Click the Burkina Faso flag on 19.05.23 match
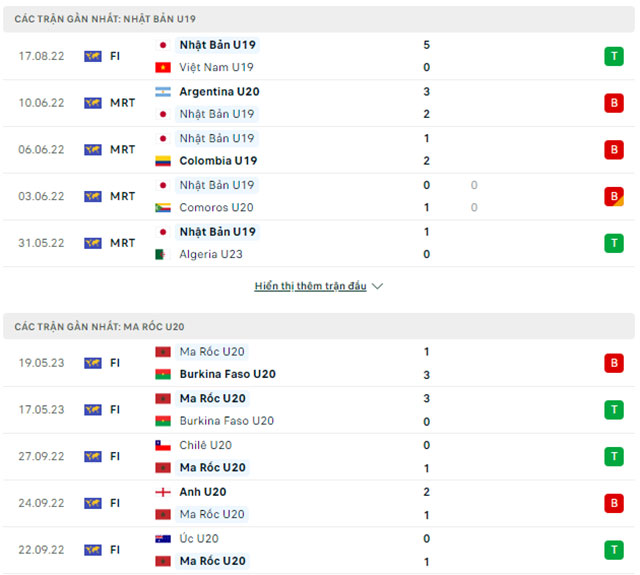This screenshot has width=640, height=575. (x=162, y=374)
